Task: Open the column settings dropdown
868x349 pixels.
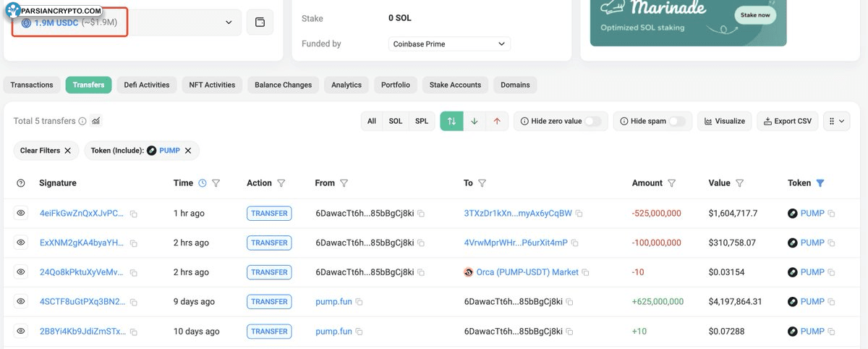Action: [837, 121]
